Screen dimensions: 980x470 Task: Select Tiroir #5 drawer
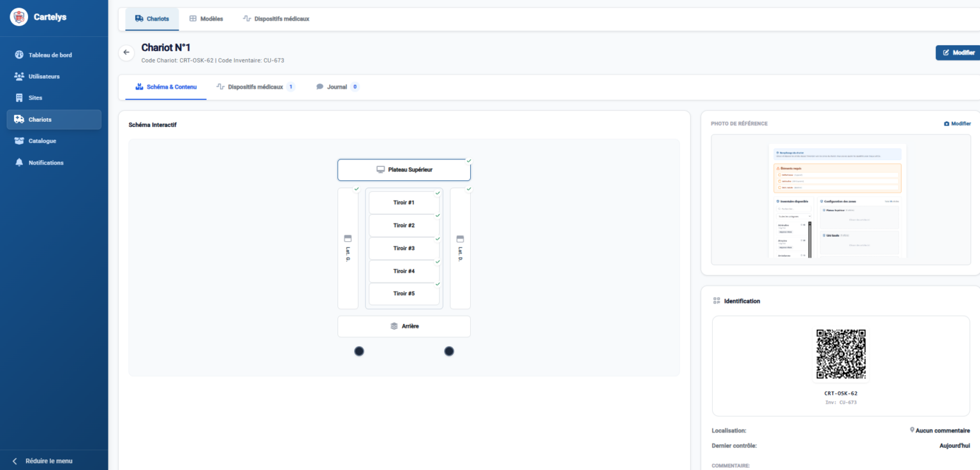coord(404,294)
